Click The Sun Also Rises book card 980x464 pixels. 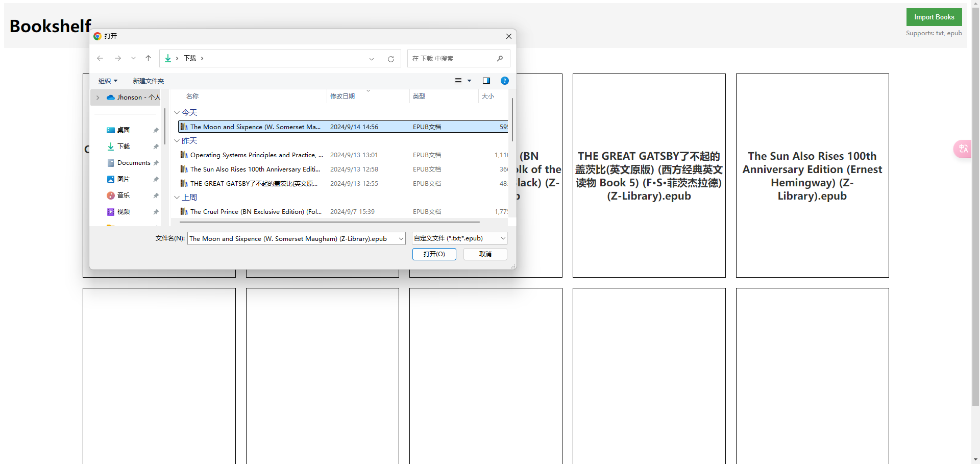(812, 176)
